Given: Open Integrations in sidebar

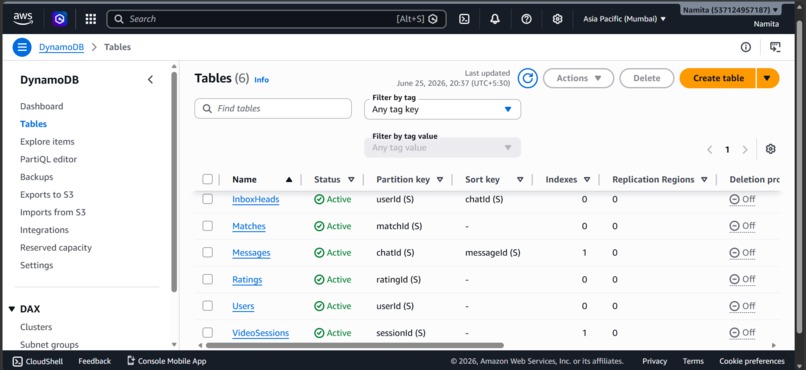Looking at the screenshot, I should [x=44, y=230].
